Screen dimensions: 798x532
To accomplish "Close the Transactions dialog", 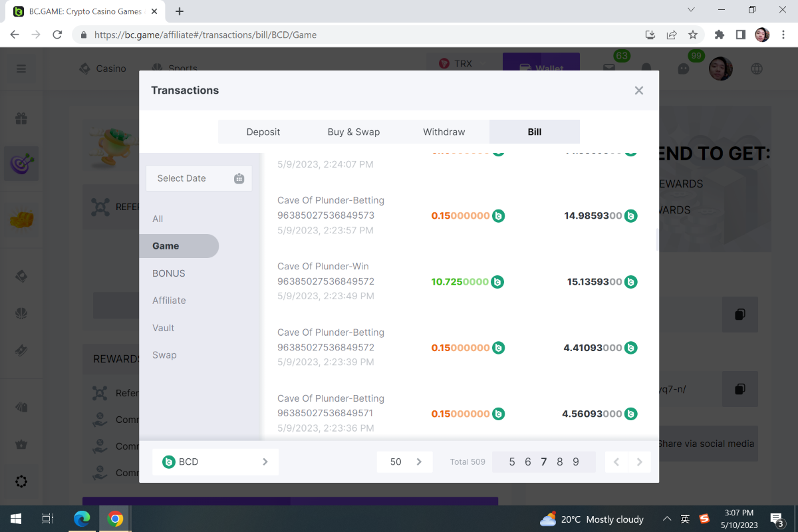I will pos(638,90).
